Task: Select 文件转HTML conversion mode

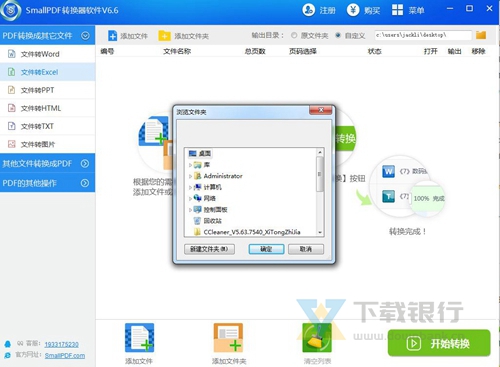Action: [x=47, y=108]
